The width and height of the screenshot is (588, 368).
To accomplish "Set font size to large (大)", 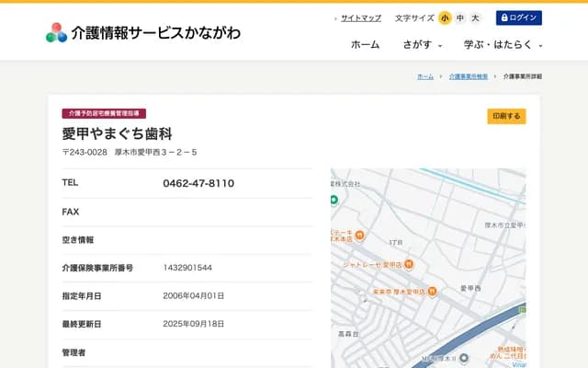I will point(475,17).
